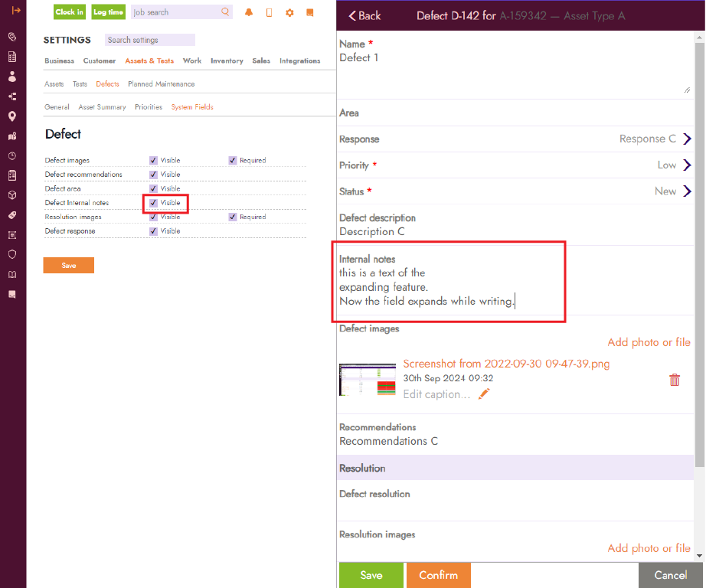Toggle Visible checkbox for Defect area
The width and height of the screenshot is (706, 588).
tap(154, 188)
